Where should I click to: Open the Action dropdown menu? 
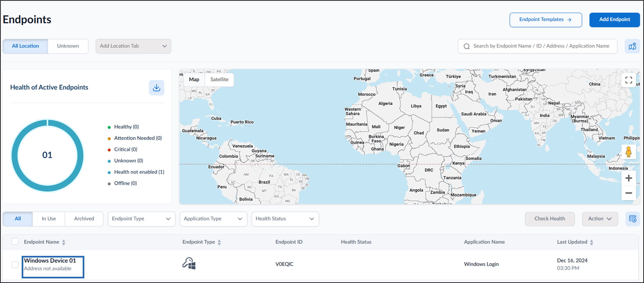pos(600,219)
